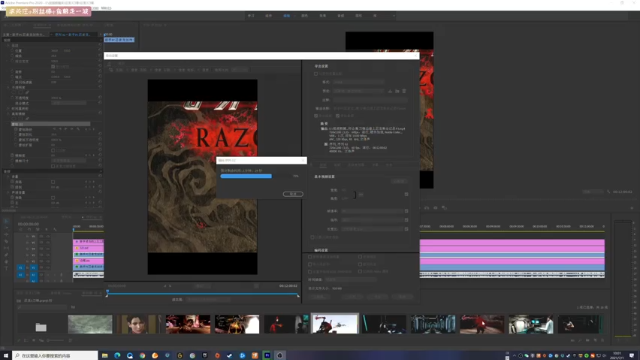
Task: Switch project panel to icon view
Action: click(x=34, y=340)
